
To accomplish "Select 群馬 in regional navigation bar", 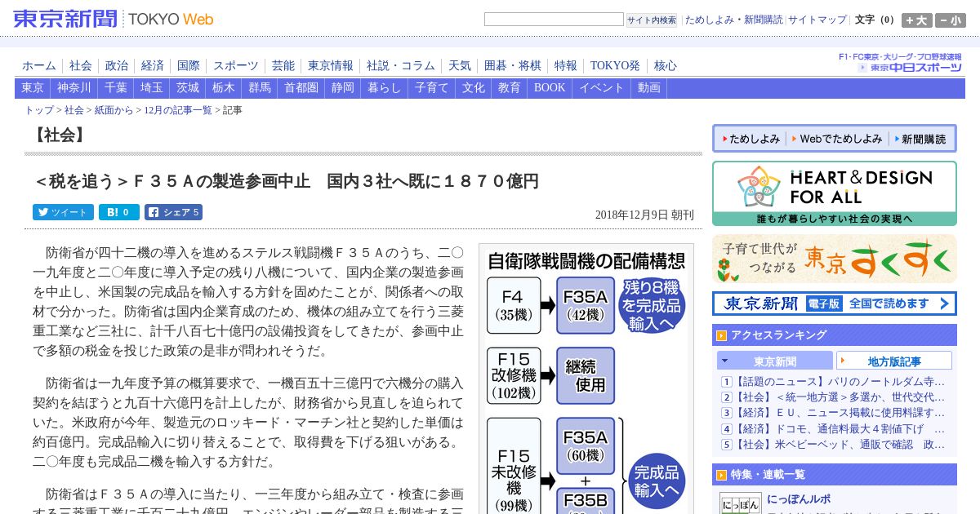I will [260, 88].
